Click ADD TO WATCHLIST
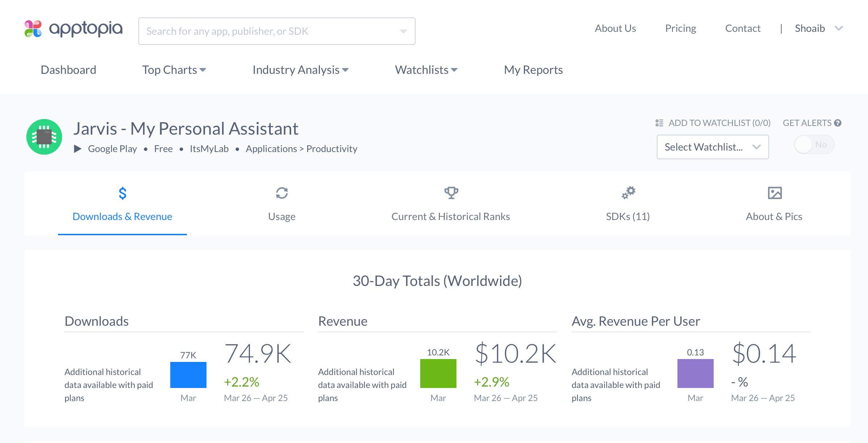 719,123
